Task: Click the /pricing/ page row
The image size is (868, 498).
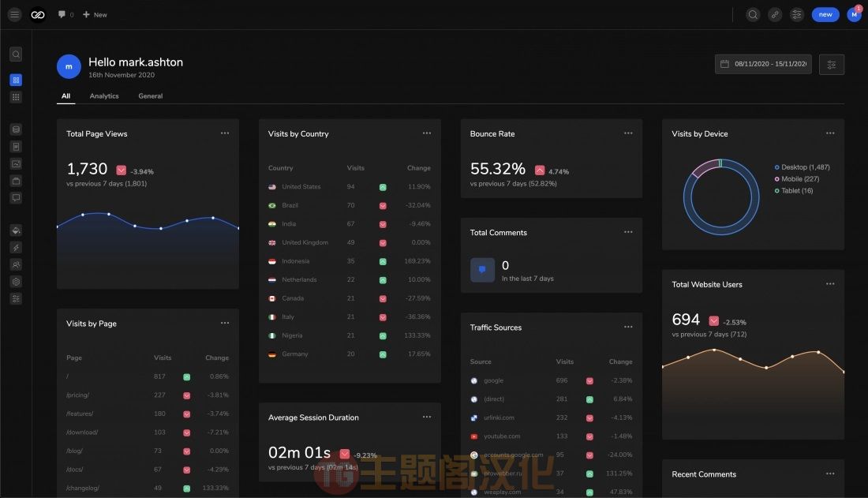Action: coord(148,395)
